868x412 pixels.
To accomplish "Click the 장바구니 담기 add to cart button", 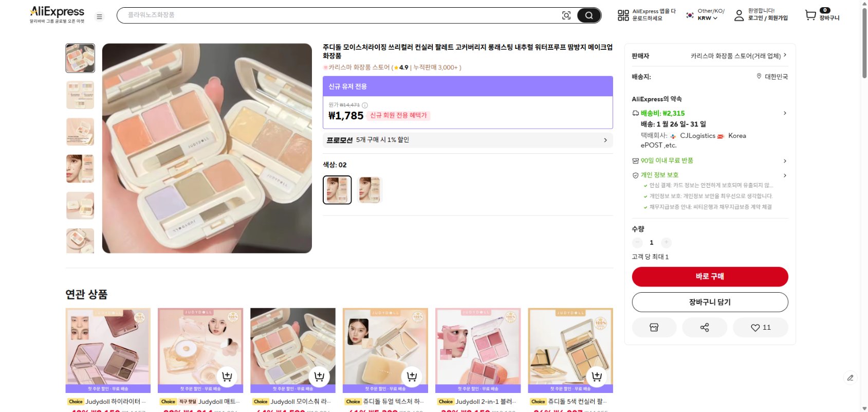I will 710,302.
